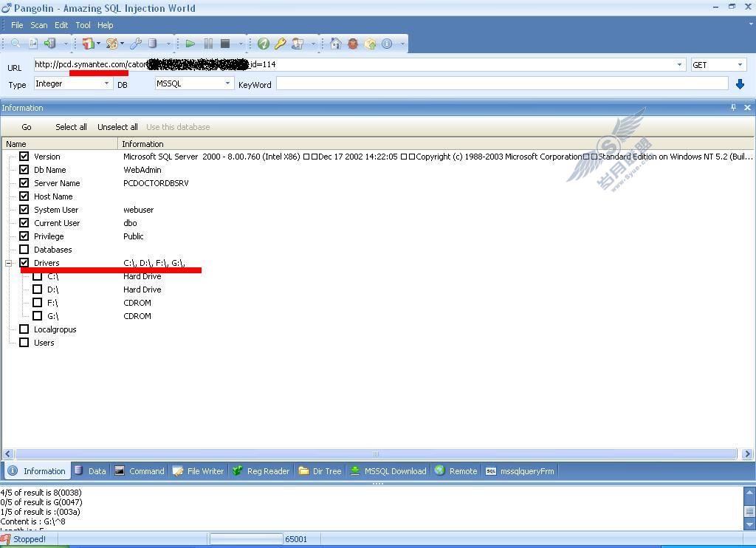Image resolution: width=756 pixels, height=548 pixels.
Task: Open dropdown arrow next to palette icon
Action: (122, 44)
